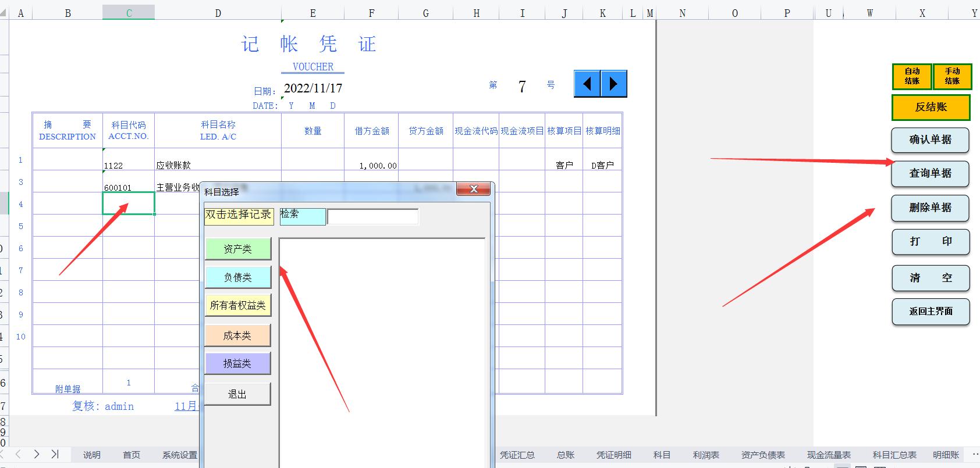Select the 所有者权益类 category button

[x=238, y=305]
